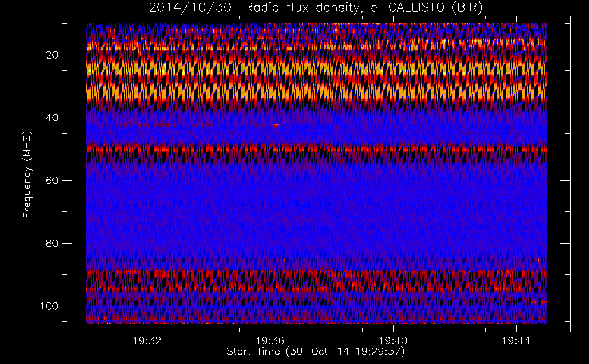589x364 pixels.
Task: Click the "Frequency (MHZ)" y-axis label
Action: pyautogui.click(x=27, y=175)
